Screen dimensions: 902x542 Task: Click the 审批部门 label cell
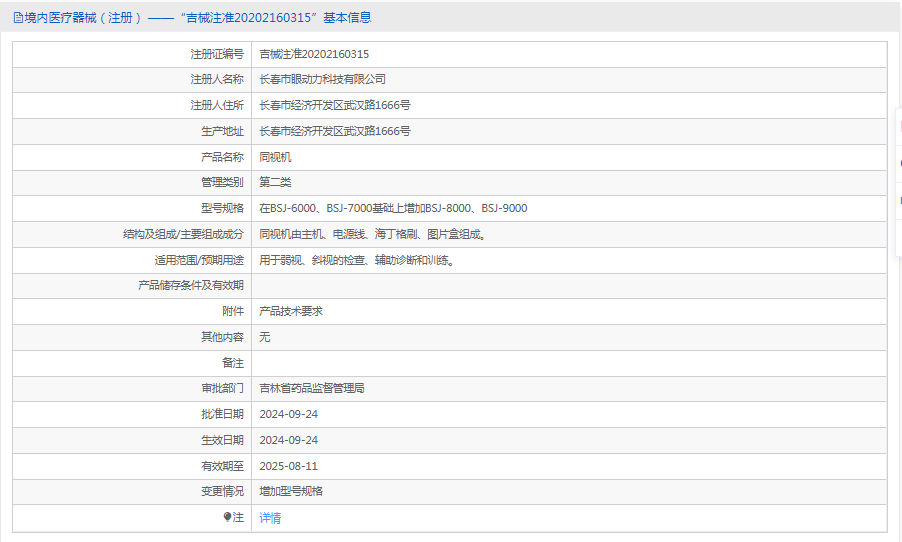coord(132,388)
